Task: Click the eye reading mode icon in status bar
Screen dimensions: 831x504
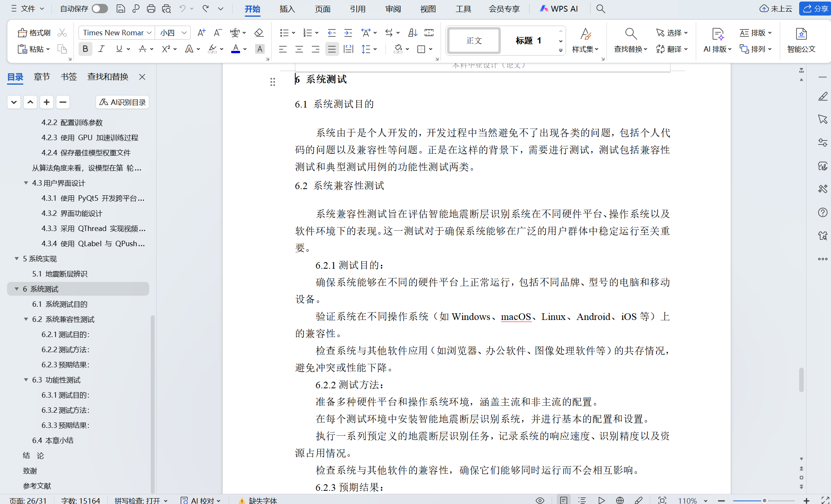Action: coord(540,500)
